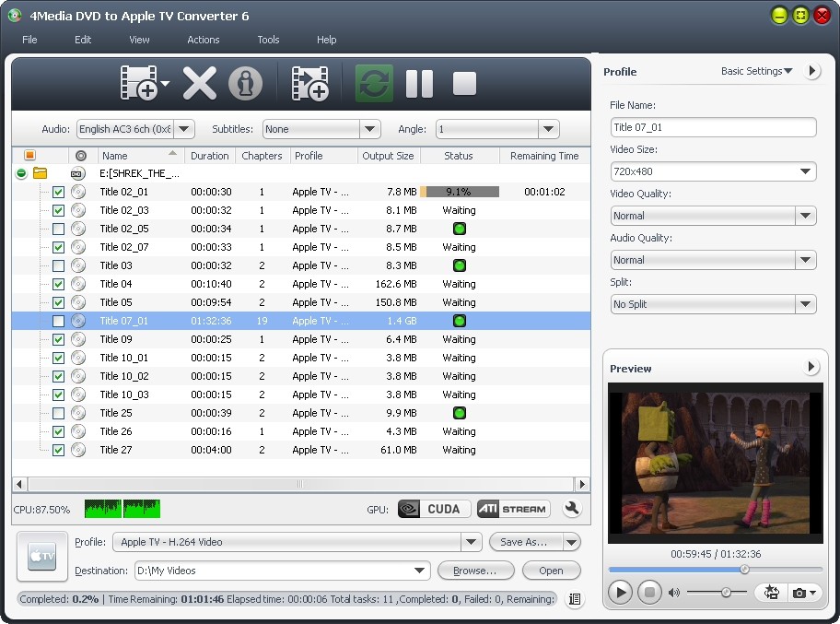The image size is (840, 624).
Task: Click the 9.1% progress bar of Title 02_01
Action: click(x=460, y=192)
